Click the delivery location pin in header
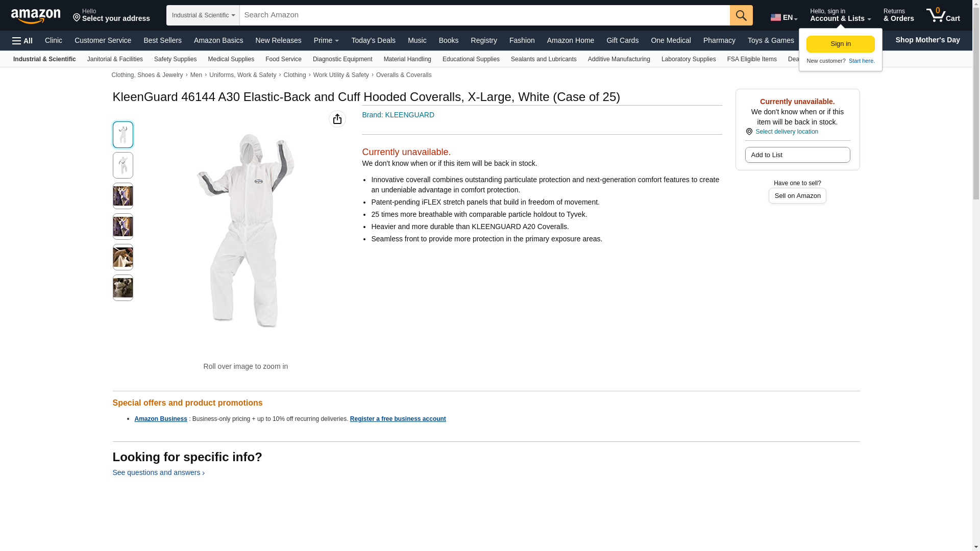980x551 pixels. click(77, 18)
